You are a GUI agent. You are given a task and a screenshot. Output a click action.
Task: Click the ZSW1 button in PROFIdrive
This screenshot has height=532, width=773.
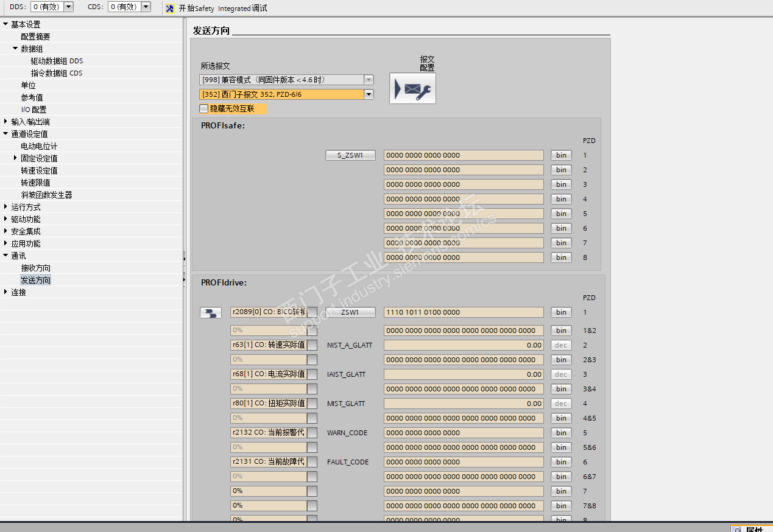point(350,312)
